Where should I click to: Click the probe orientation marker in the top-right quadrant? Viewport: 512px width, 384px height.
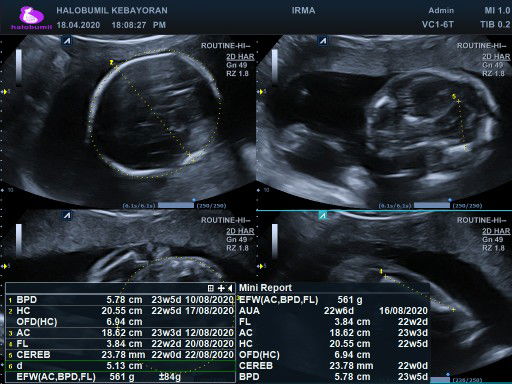[323, 41]
